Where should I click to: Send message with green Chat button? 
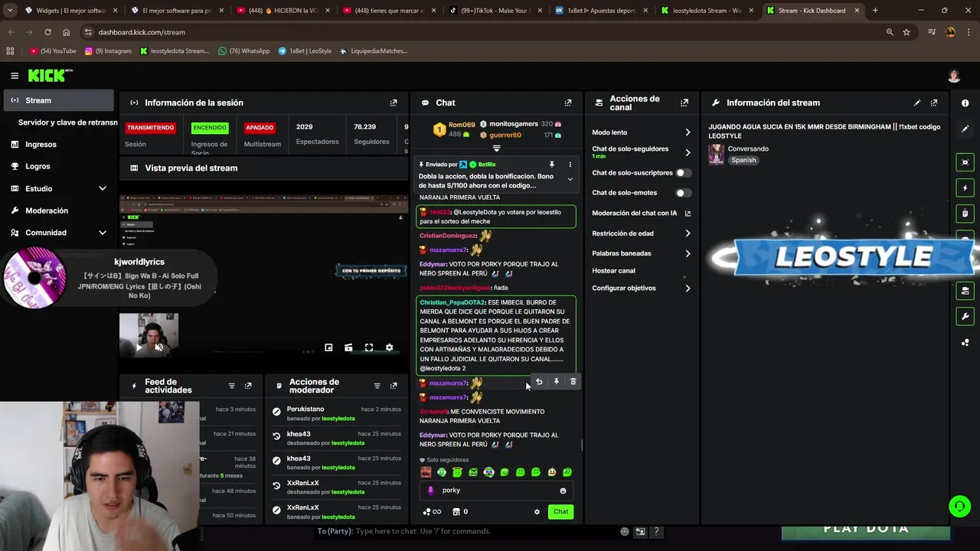click(561, 512)
